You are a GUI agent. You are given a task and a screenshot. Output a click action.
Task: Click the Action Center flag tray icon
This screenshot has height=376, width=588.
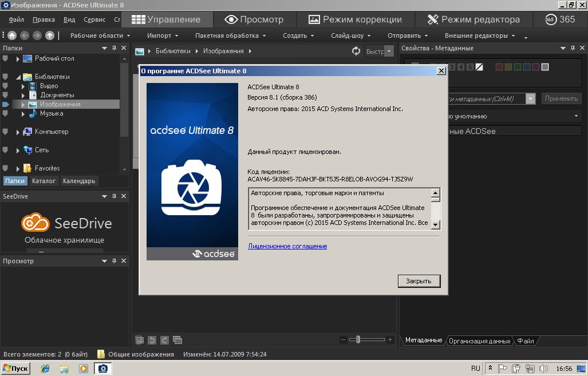click(x=503, y=369)
